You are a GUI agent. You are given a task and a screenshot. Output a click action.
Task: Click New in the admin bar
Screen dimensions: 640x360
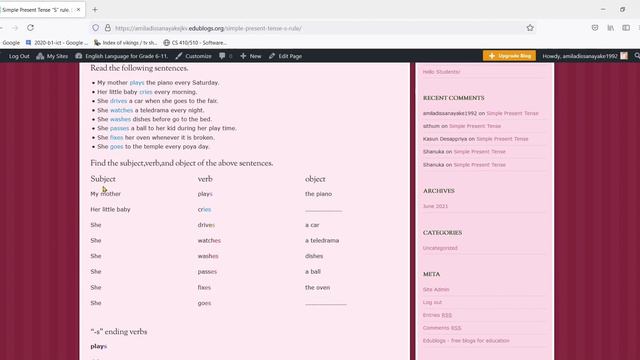251,56
